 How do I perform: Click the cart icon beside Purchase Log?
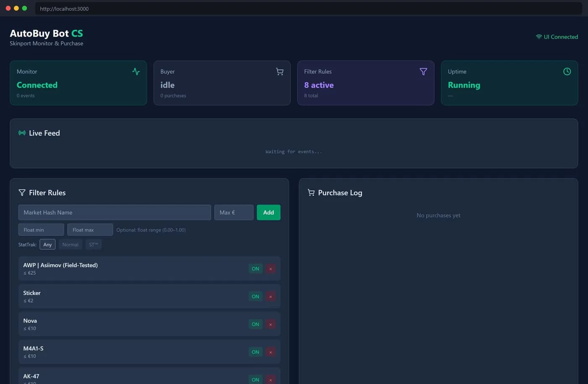click(x=311, y=192)
